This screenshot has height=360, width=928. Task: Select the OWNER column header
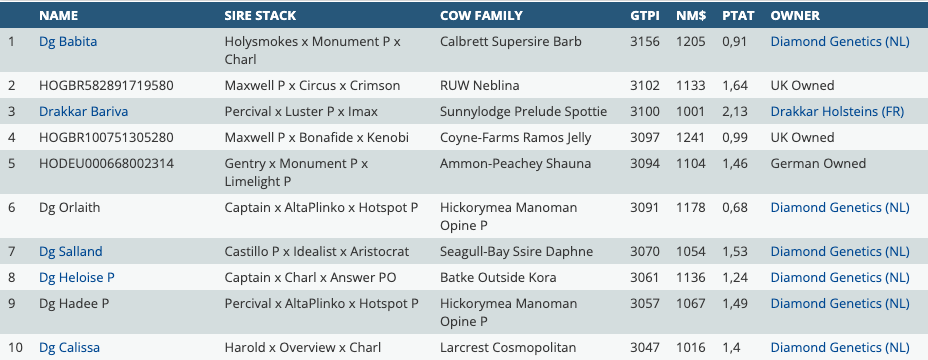point(795,15)
